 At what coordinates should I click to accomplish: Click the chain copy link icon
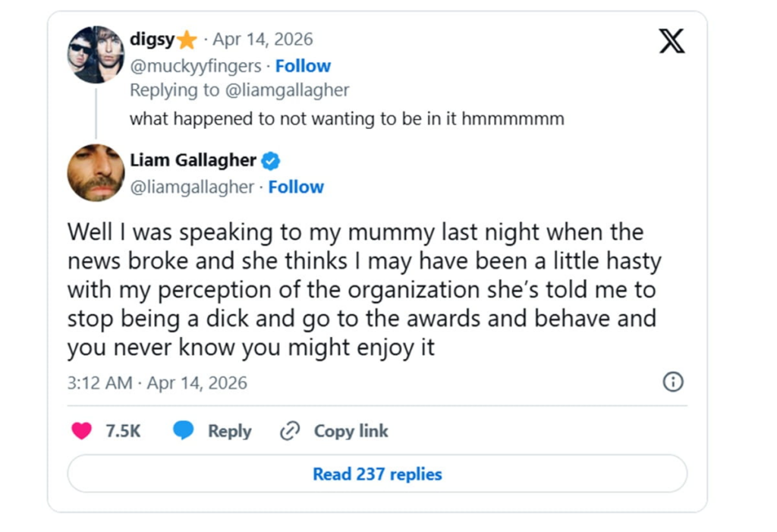tap(289, 431)
